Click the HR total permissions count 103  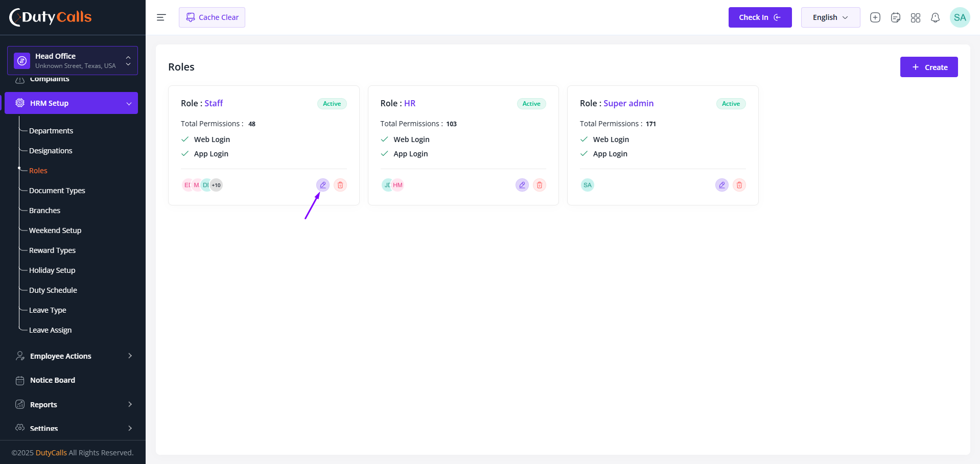[x=452, y=124]
